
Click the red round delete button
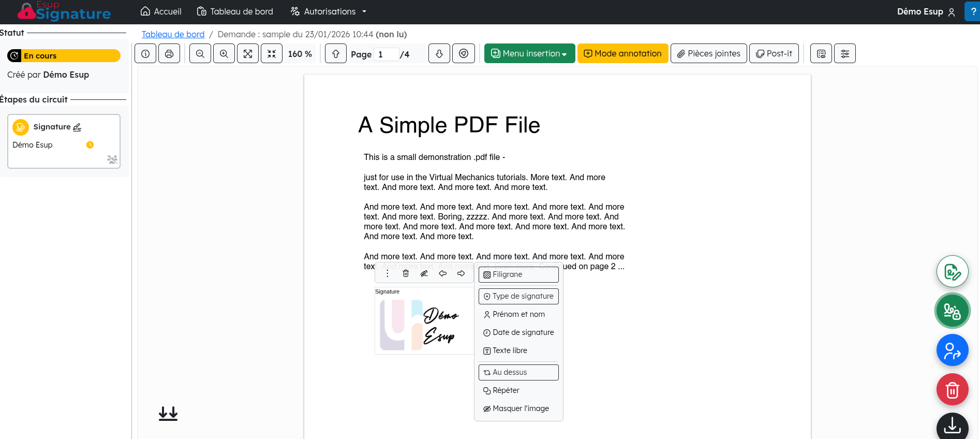click(952, 389)
